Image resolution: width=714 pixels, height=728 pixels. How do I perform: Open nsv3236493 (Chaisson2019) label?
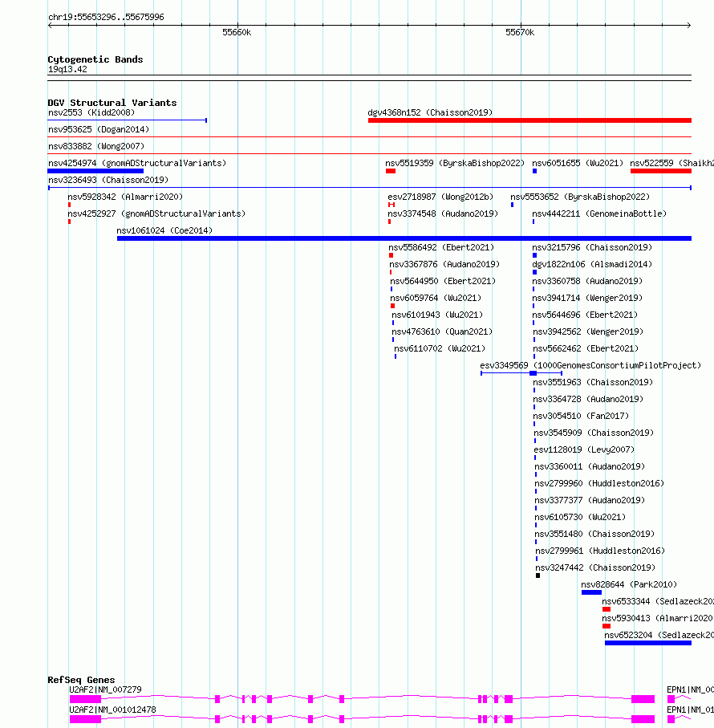108,180
